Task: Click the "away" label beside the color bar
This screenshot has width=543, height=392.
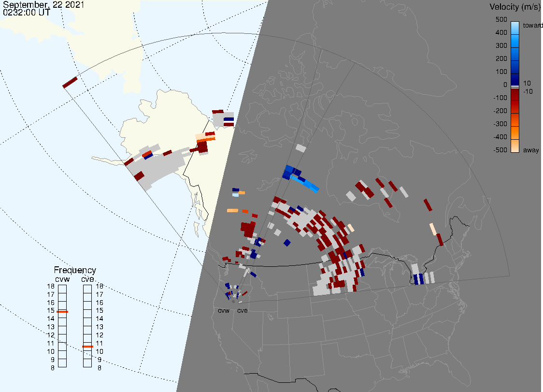Action: point(531,150)
